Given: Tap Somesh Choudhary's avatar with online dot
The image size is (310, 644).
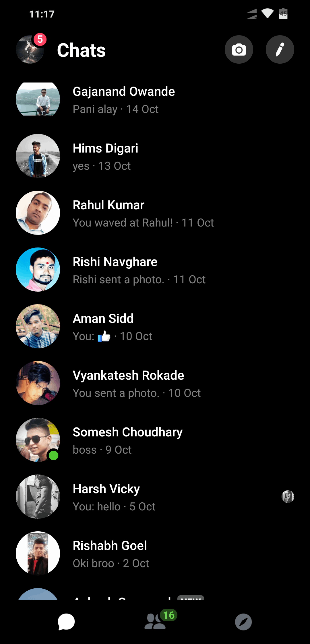Looking at the screenshot, I should pyautogui.click(x=38, y=440).
